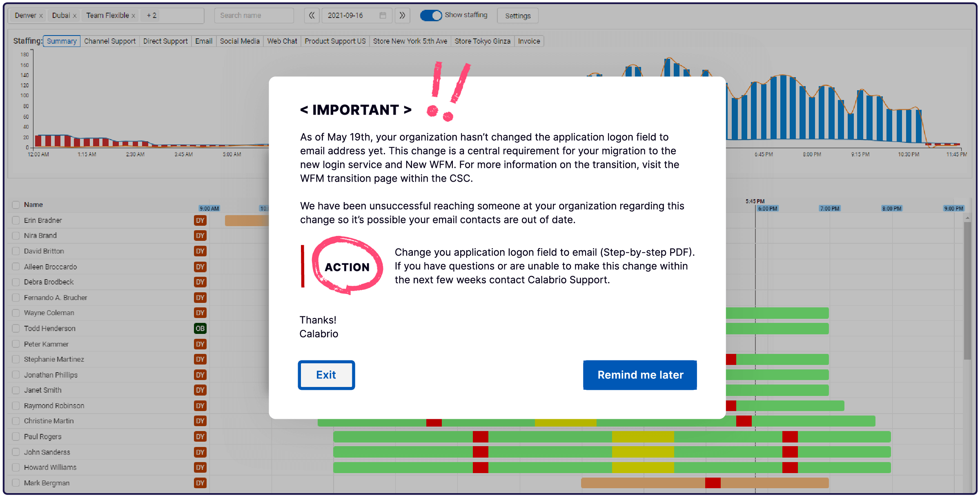Click the DY badge for Mark Bergman
The height and width of the screenshot is (498, 980).
200,483
